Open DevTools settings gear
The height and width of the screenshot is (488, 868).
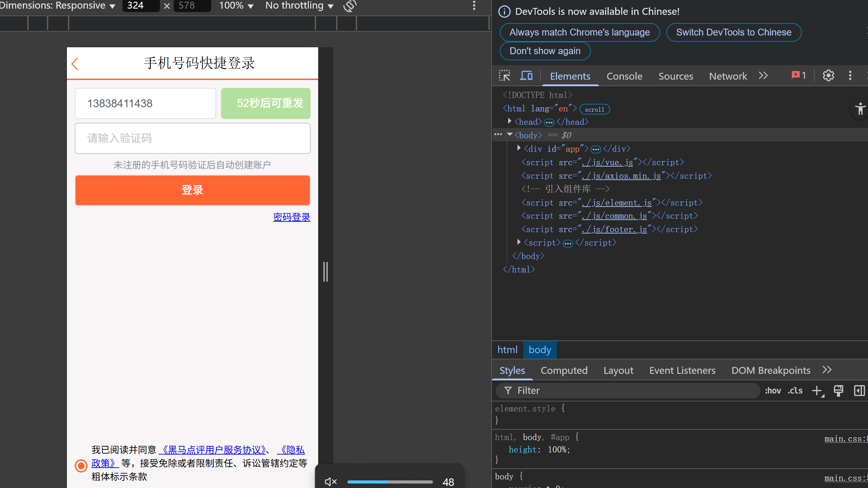[828, 76]
